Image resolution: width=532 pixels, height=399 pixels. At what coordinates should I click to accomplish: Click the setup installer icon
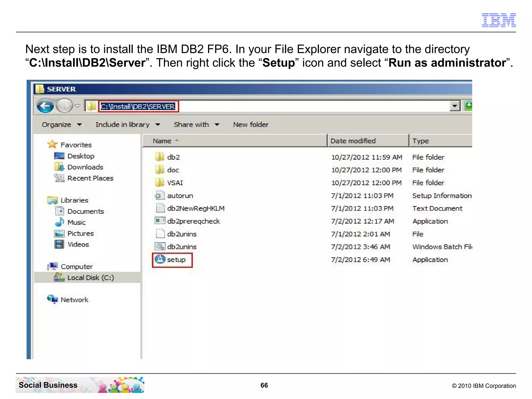pos(160,259)
